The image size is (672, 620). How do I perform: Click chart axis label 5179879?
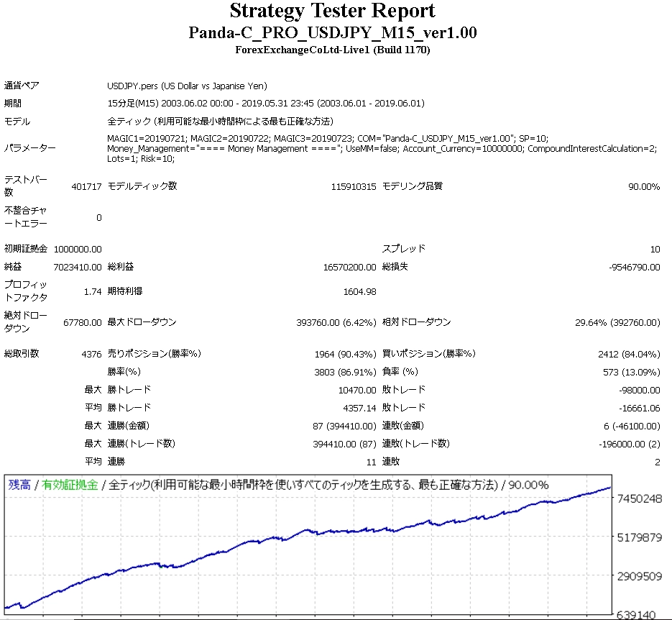point(640,537)
